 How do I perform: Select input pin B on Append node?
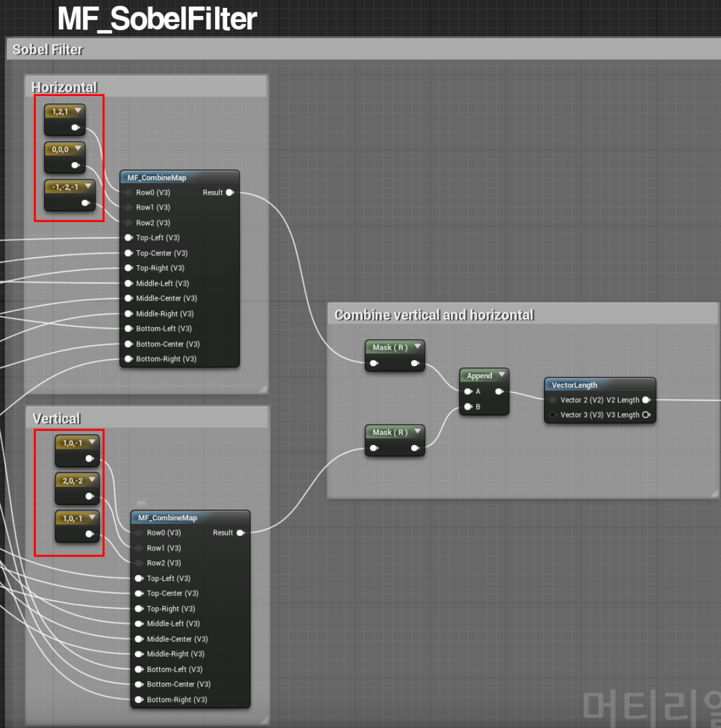468,407
